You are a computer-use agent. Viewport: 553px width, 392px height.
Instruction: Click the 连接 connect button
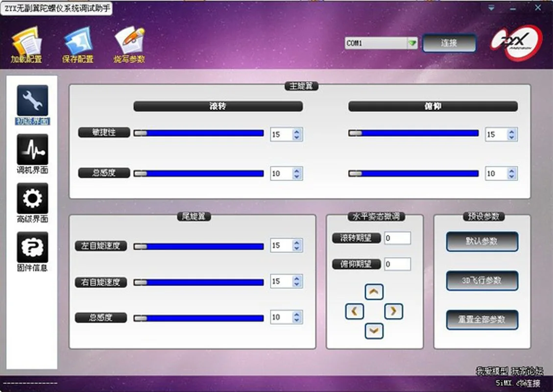[449, 43]
